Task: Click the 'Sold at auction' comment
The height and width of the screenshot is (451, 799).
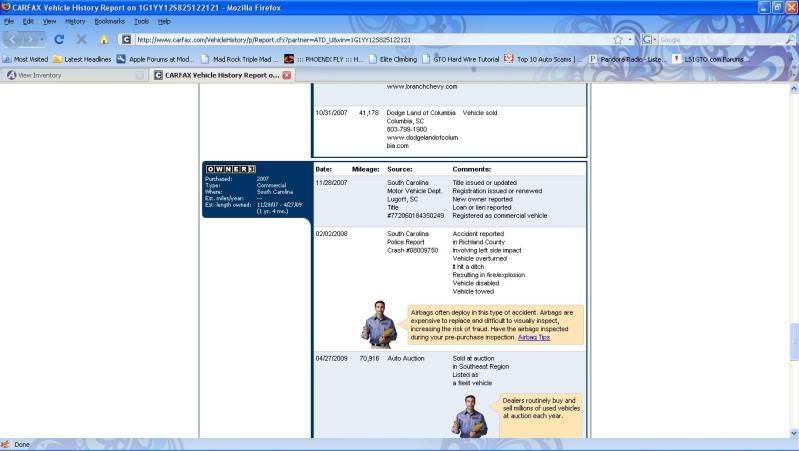Action: click(473, 359)
